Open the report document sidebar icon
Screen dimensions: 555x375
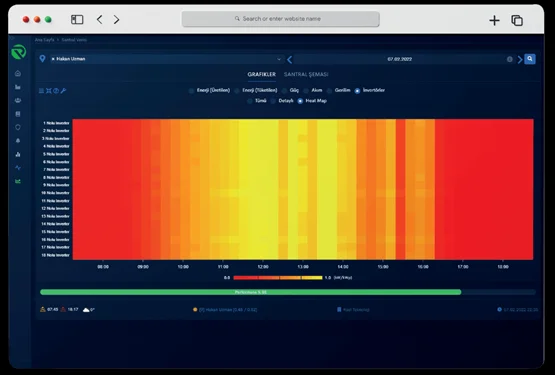[x=18, y=114]
